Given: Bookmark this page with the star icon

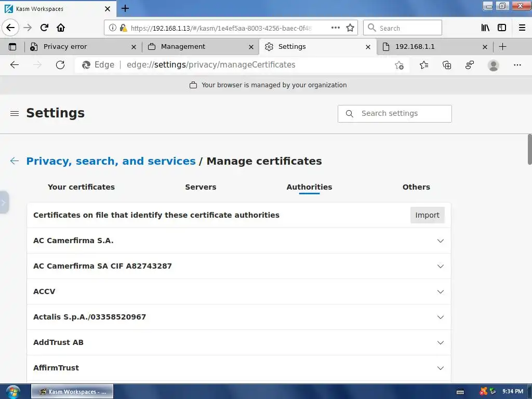Looking at the screenshot, I should 350,28.
